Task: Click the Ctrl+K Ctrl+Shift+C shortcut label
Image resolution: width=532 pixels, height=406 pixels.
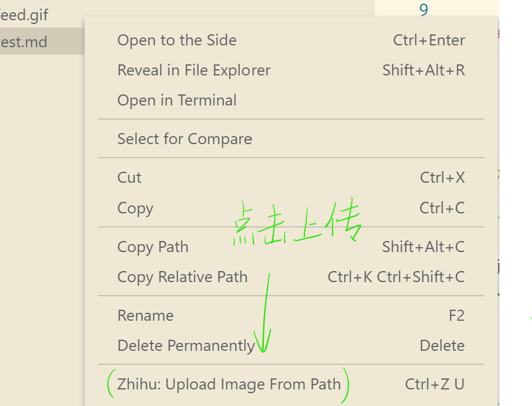Action: coord(396,277)
